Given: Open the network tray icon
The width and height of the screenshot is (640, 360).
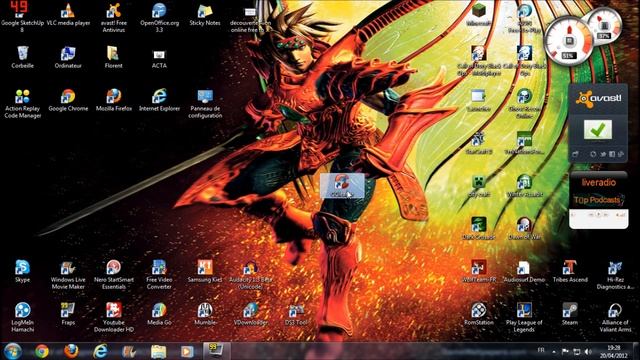Looking at the screenshot, I should coord(577,351).
